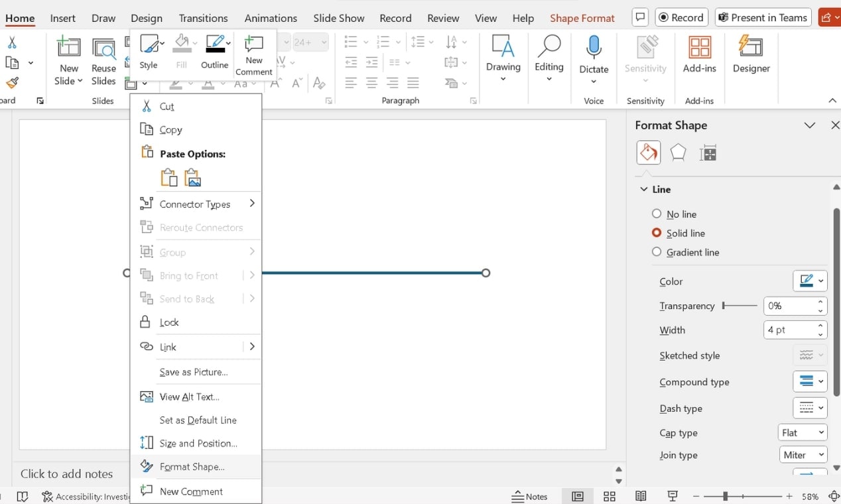
Task: Open Format Shape pane options chevron
Action: [x=810, y=125]
